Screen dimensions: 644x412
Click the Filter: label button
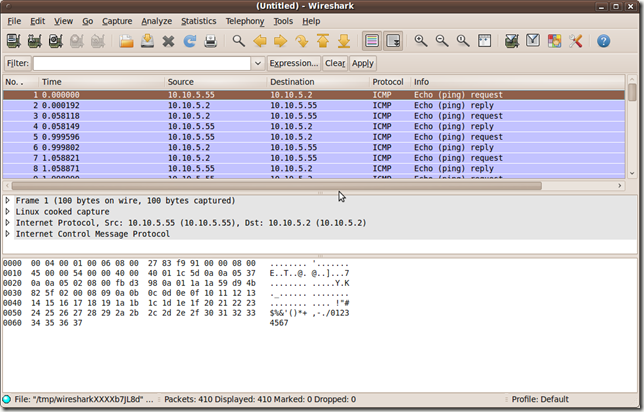tap(18, 63)
